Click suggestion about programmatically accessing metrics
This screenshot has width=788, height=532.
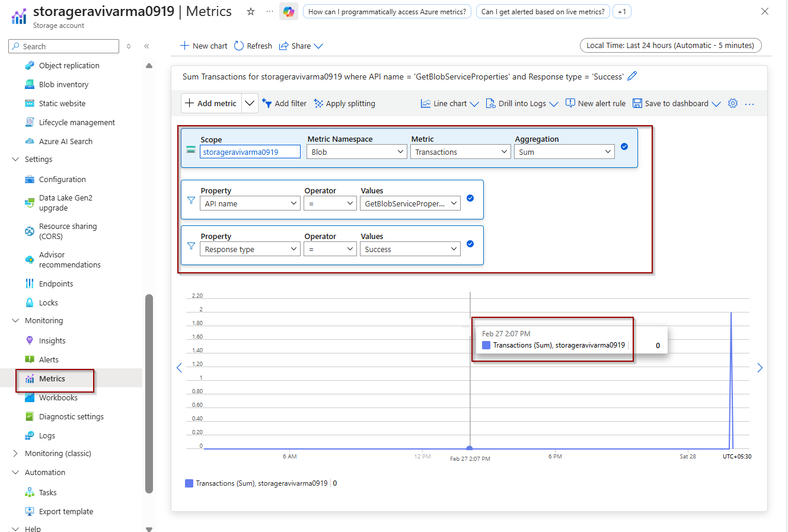coord(387,11)
